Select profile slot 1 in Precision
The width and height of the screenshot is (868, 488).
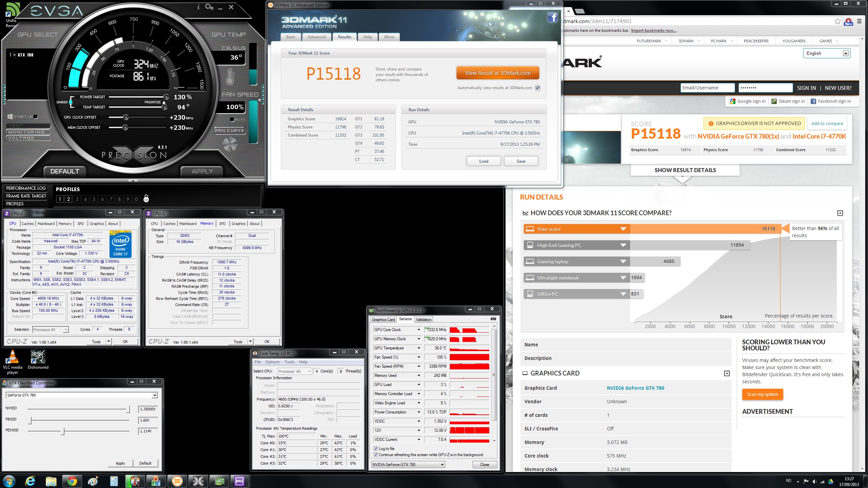(x=60, y=199)
